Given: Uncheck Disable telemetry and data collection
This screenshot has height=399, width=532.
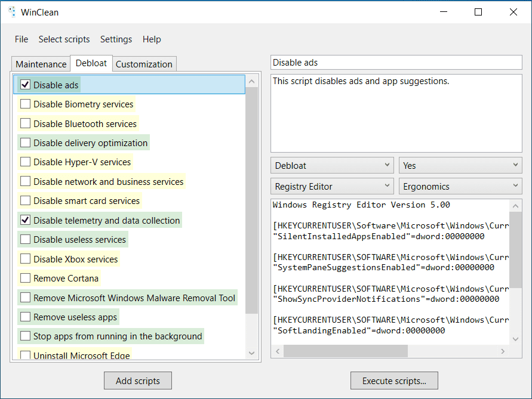Looking at the screenshot, I should point(25,220).
